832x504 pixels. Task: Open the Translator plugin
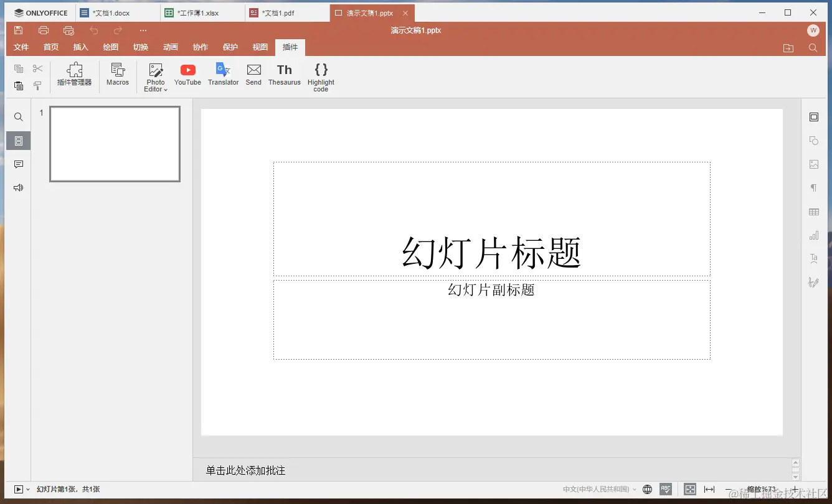pos(224,75)
